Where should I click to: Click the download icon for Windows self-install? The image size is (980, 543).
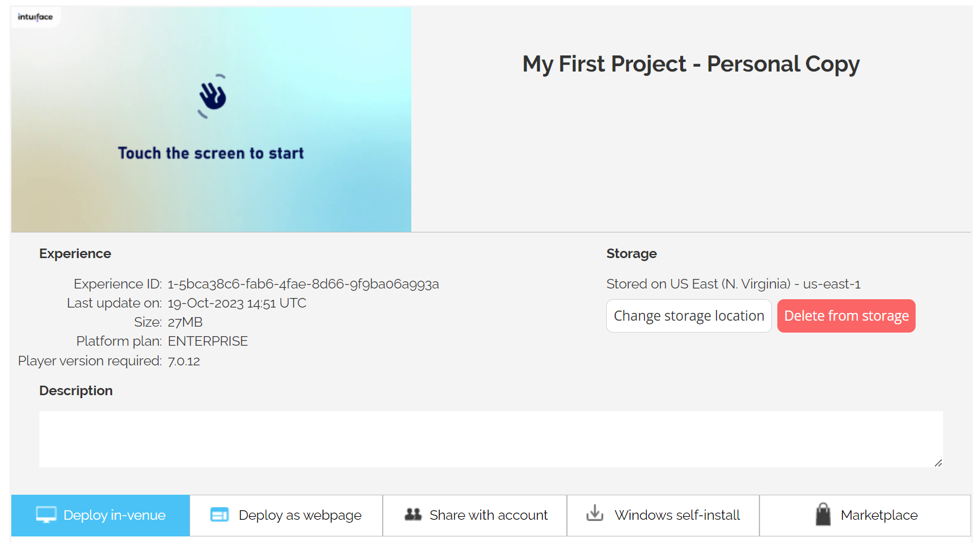[595, 513]
